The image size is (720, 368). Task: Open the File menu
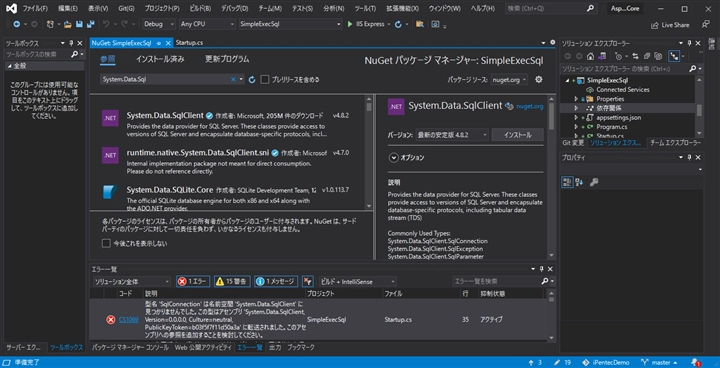tap(35, 9)
